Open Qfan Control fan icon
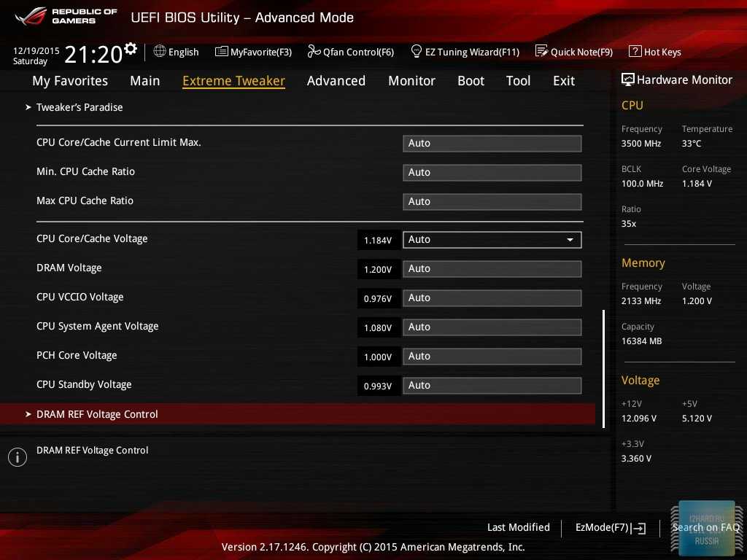The width and height of the screenshot is (747, 560). coord(314,52)
